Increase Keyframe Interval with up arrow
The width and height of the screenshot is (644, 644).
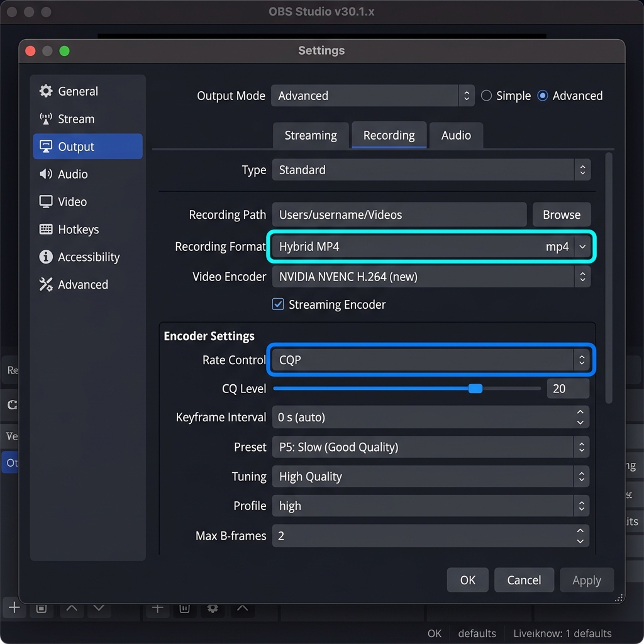tap(580, 412)
